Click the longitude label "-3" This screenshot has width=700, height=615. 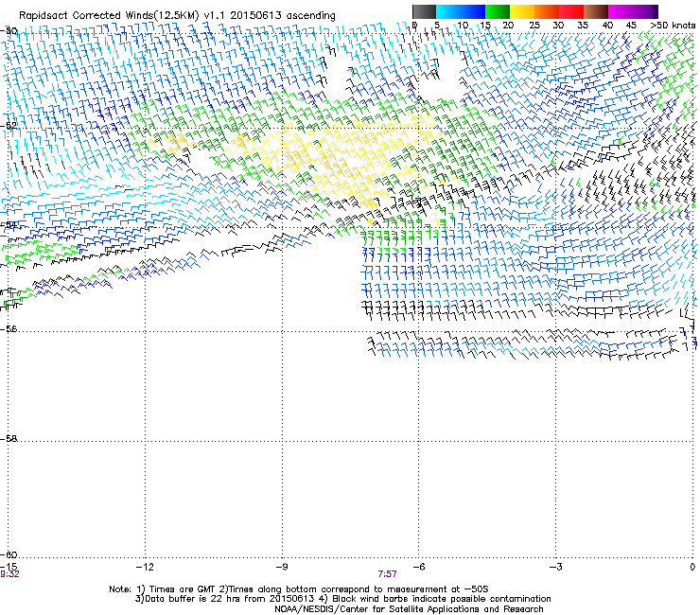pyautogui.click(x=555, y=567)
